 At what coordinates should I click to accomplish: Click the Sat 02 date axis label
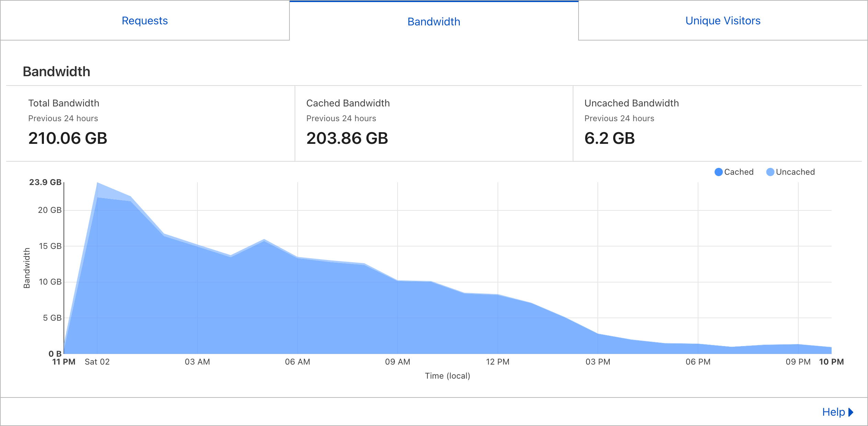click(97, 362)
